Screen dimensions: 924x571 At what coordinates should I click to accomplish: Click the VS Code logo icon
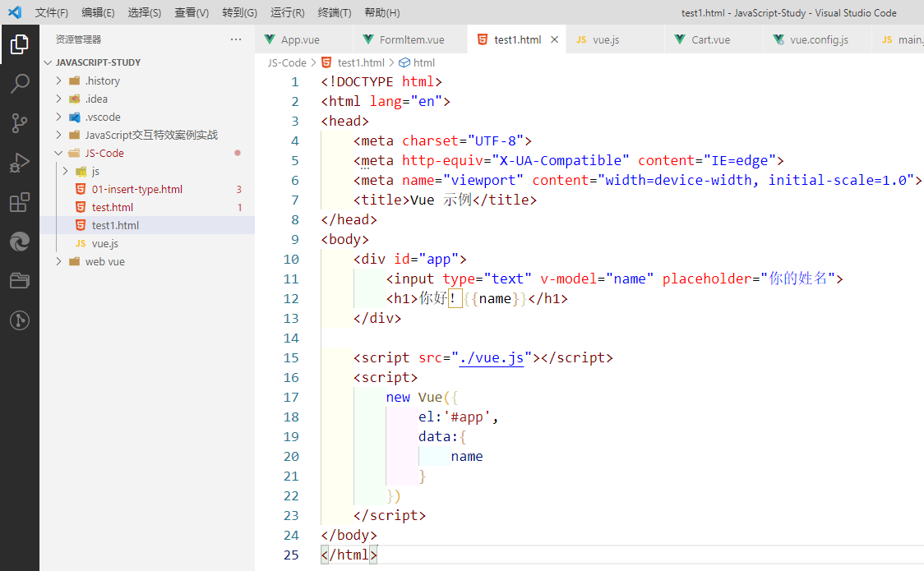(x=15, y=12)
